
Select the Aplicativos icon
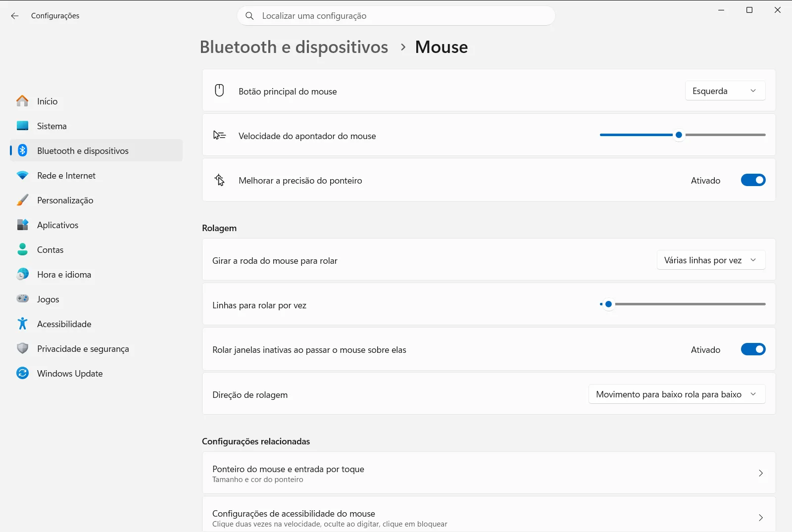[22, 225]
